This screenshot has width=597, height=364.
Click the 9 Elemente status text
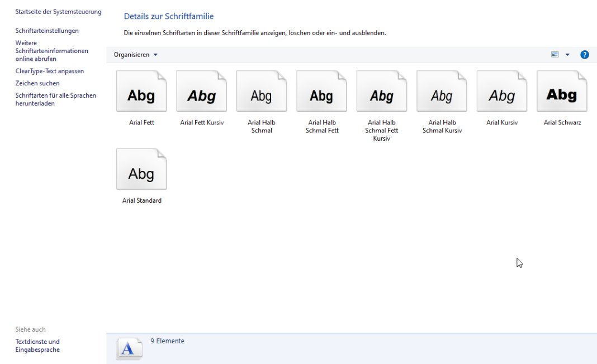point(167,341)
